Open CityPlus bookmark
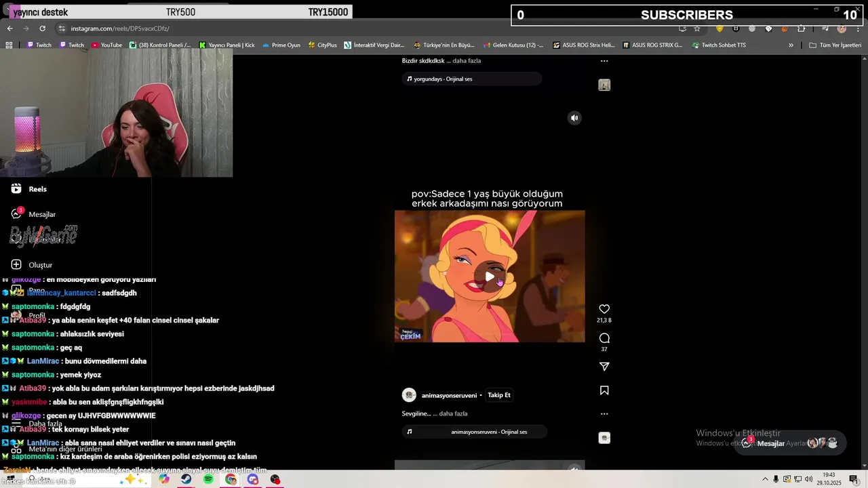868x488 pixels. 322,45
